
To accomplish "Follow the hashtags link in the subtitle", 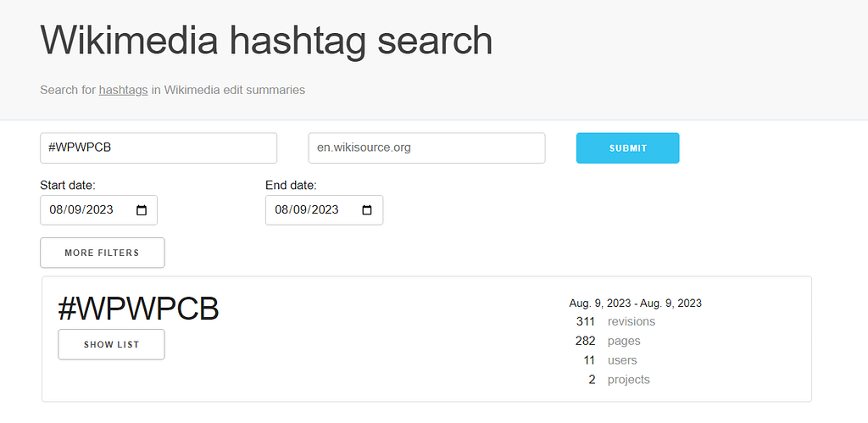I will 123,89.
